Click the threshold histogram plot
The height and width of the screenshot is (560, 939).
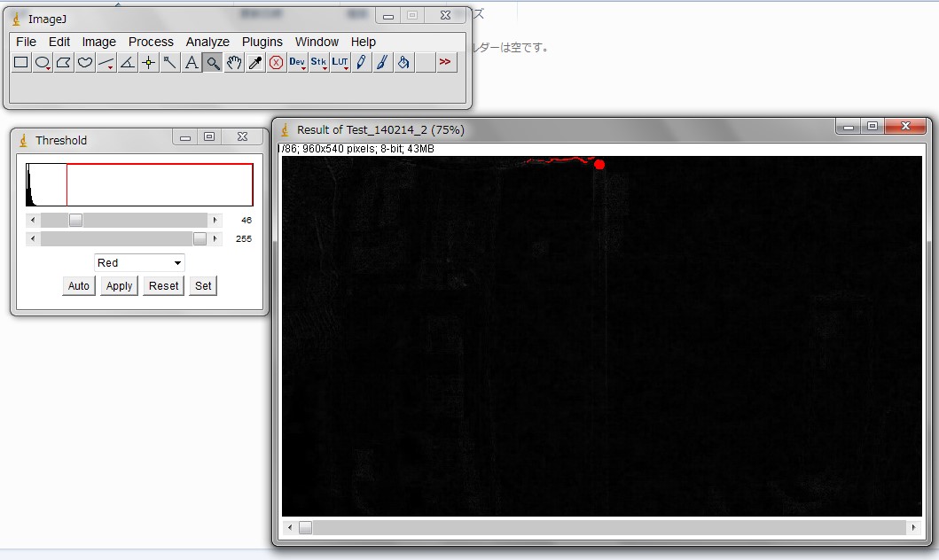tap(139, 185)
